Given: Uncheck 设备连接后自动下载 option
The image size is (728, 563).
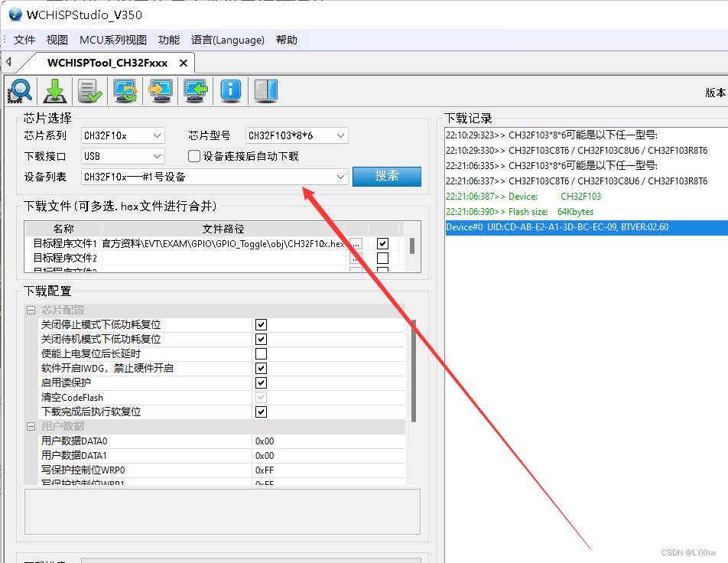Looking at the screenshot, I should click(194, 156).
